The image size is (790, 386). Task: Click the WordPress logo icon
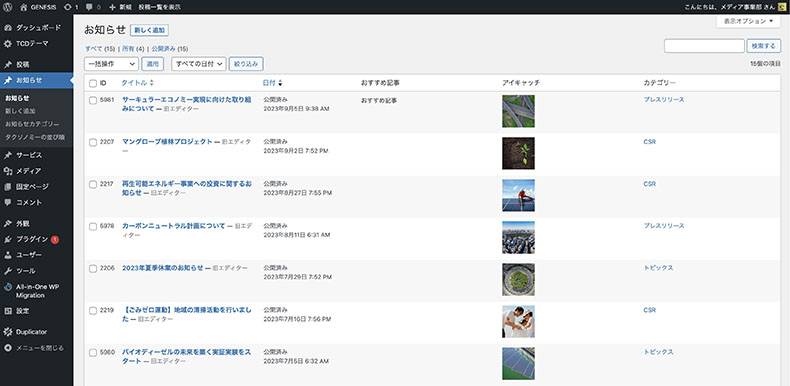[x=8, y=7]
